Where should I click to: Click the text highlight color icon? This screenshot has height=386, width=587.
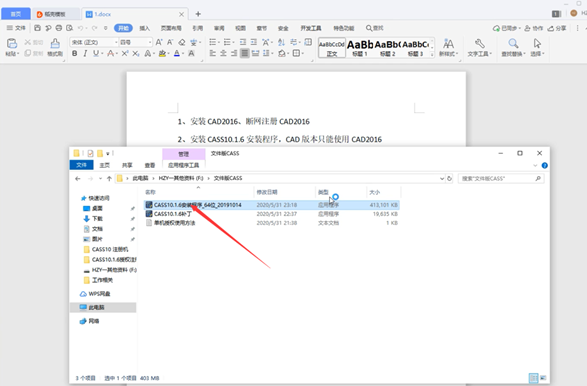point(162,54)
